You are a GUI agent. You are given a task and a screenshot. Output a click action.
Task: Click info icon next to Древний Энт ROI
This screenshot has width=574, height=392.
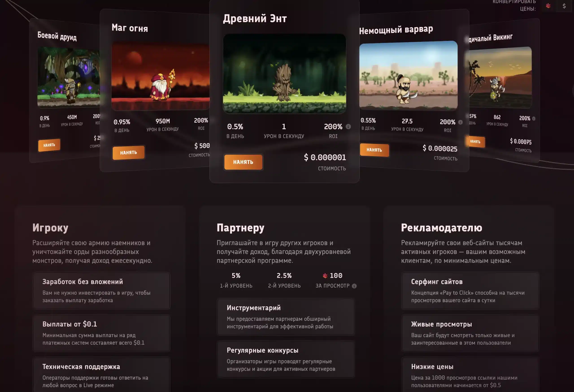pos(348,127)
